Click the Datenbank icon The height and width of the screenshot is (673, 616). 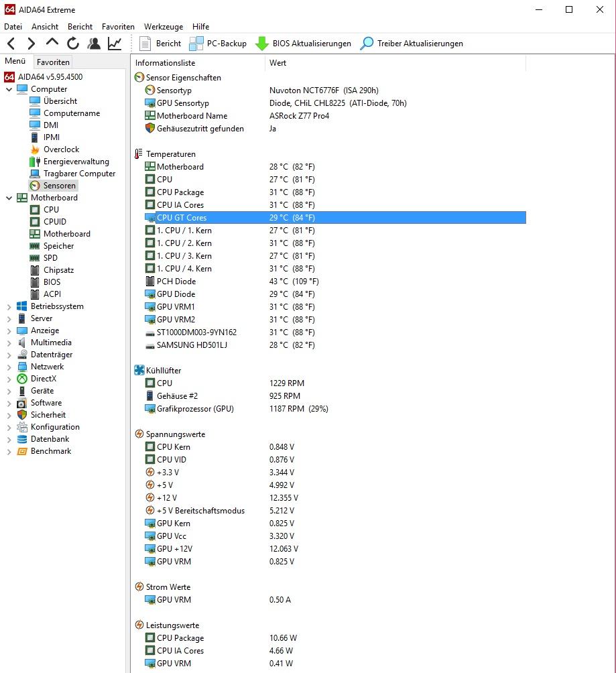22,439
